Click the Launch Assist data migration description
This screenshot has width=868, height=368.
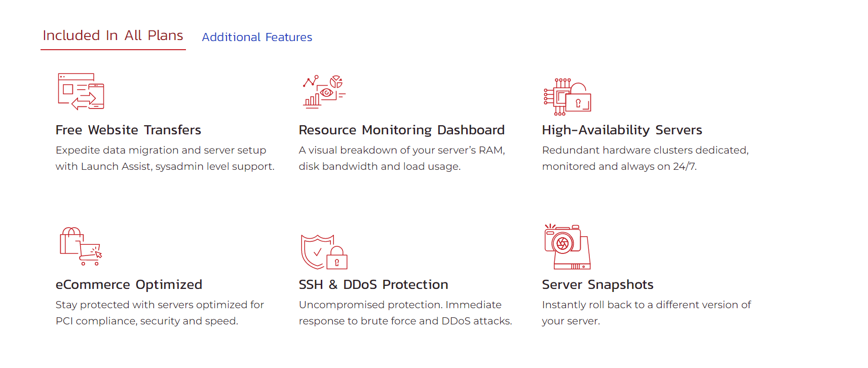(165, 158)
